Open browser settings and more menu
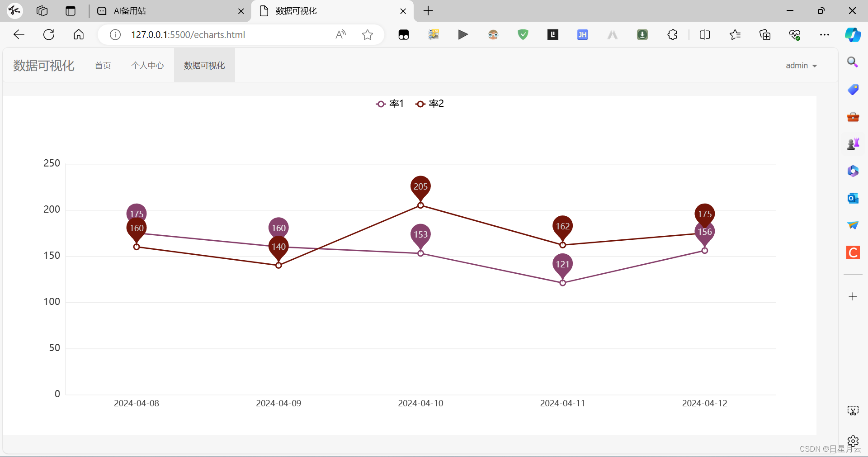 825,34
